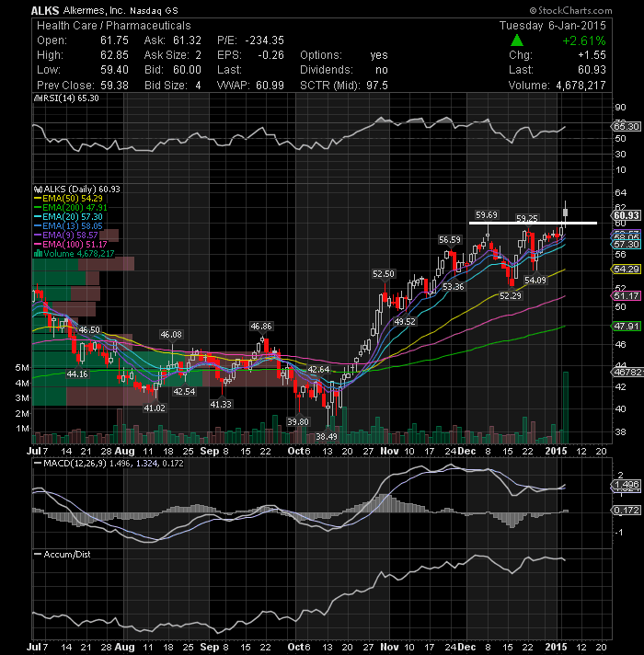Click the tall green volume bar for Jan 6

(x=566, y=408)
